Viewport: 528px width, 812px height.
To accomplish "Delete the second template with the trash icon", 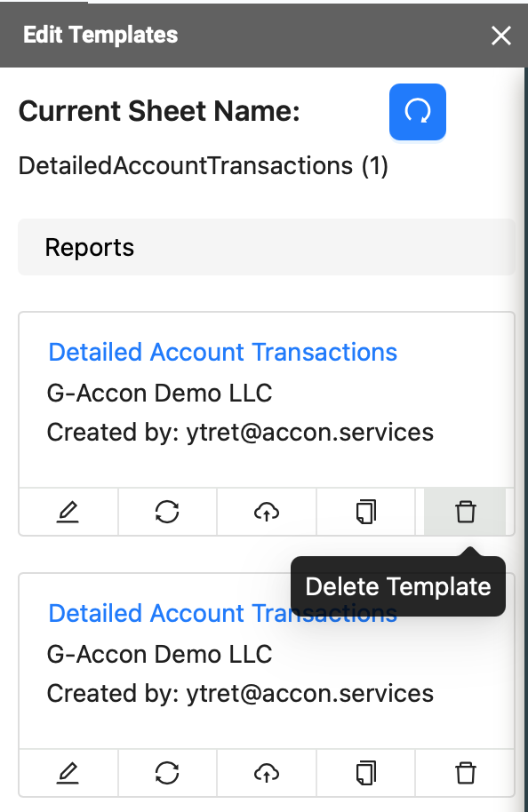I will pos(465,773).
